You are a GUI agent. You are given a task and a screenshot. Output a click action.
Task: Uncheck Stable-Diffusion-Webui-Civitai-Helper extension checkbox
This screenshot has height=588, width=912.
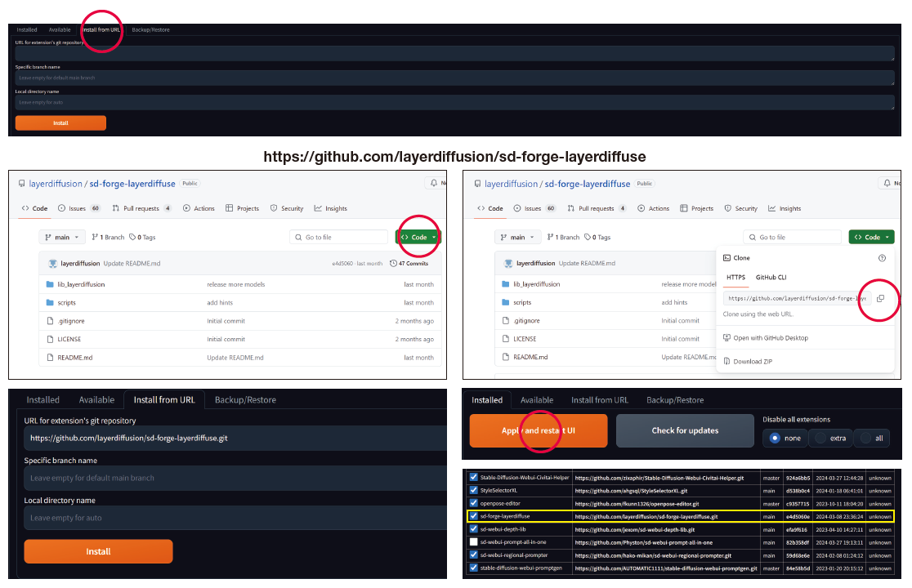473,477
